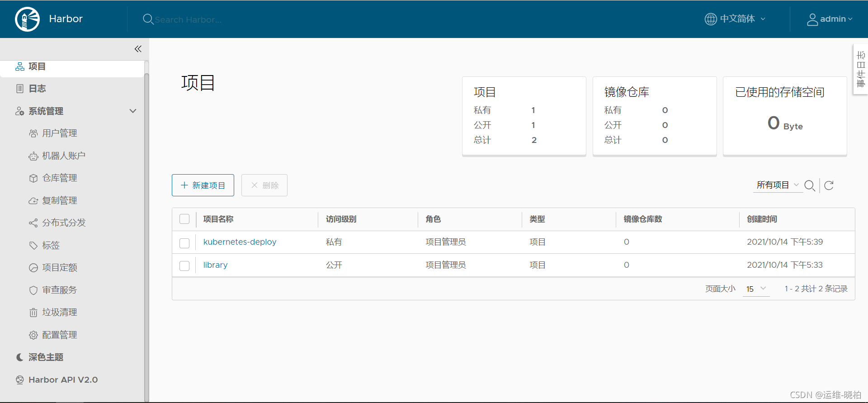Click the 类型 column header
868x403 pixels.
tap(537, 219)
